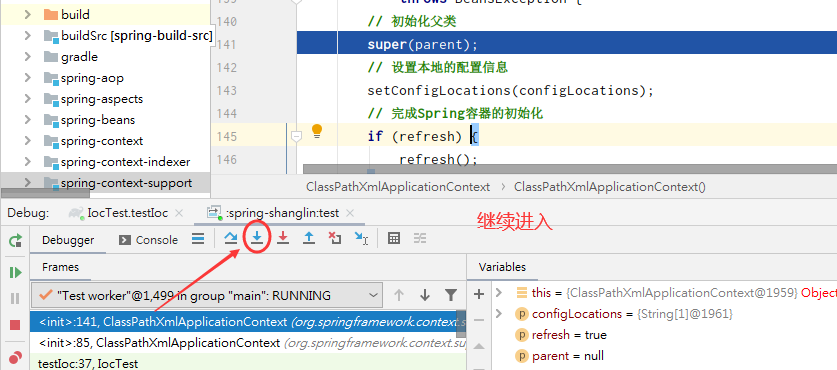Screen dimensions: 837x370
Task: Click the ClassPathXmlApplicationContext() constructor breadcrumb
Action: click(610, 187)
